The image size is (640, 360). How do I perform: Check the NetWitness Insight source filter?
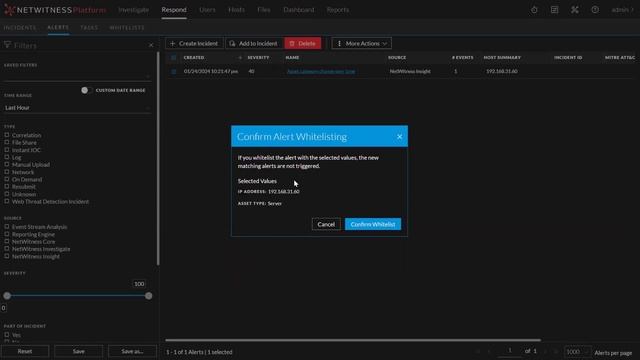[x=7, y=256]
